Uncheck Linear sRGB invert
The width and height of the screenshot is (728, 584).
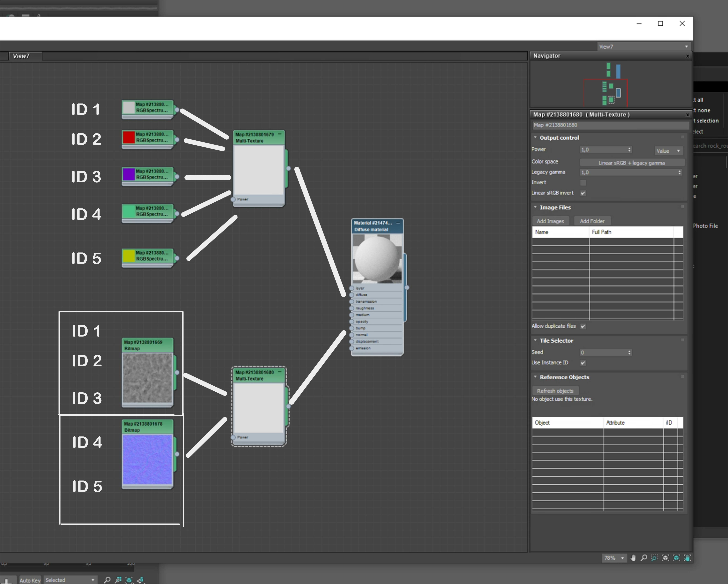583,193
